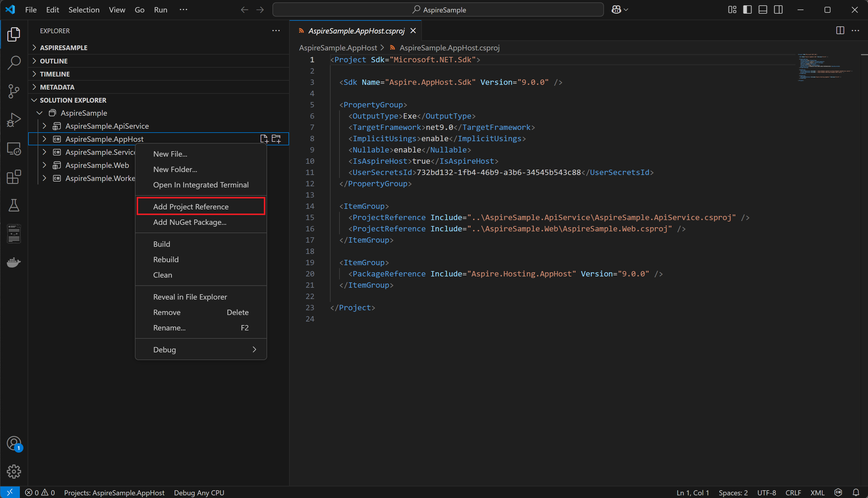Click the AspireSample command center search box

(438, 9)
